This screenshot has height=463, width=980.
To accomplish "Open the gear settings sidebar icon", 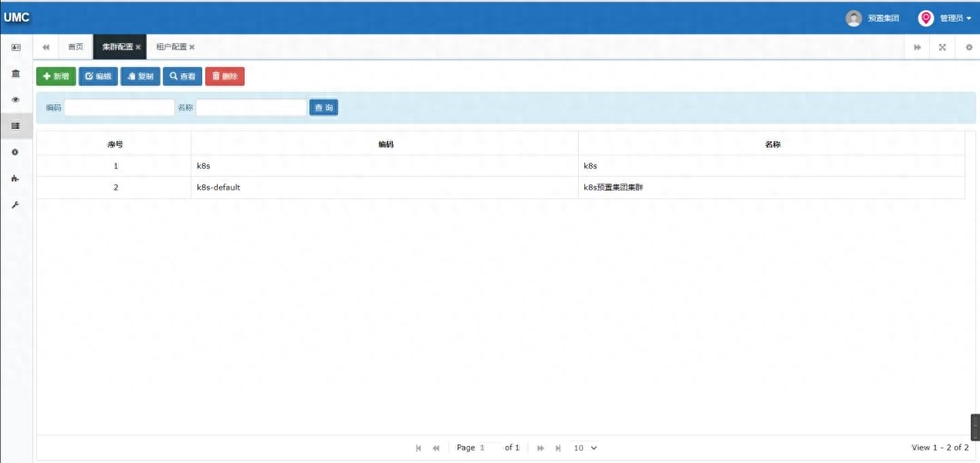I will [15, 153].
